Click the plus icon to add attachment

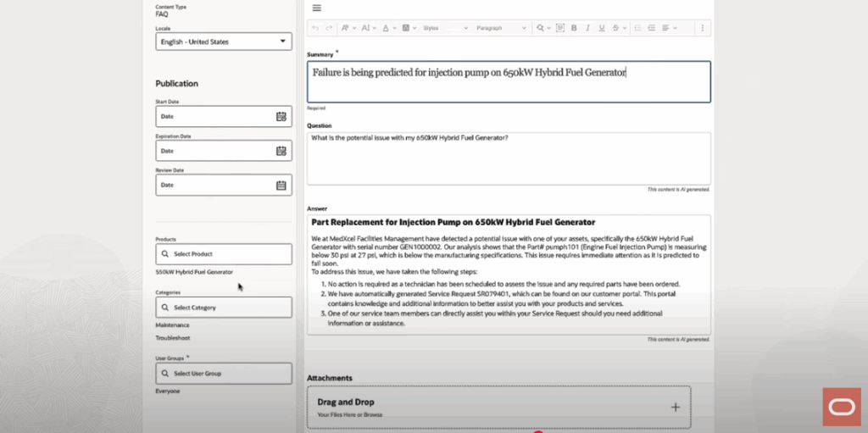[x=676, y=407]
